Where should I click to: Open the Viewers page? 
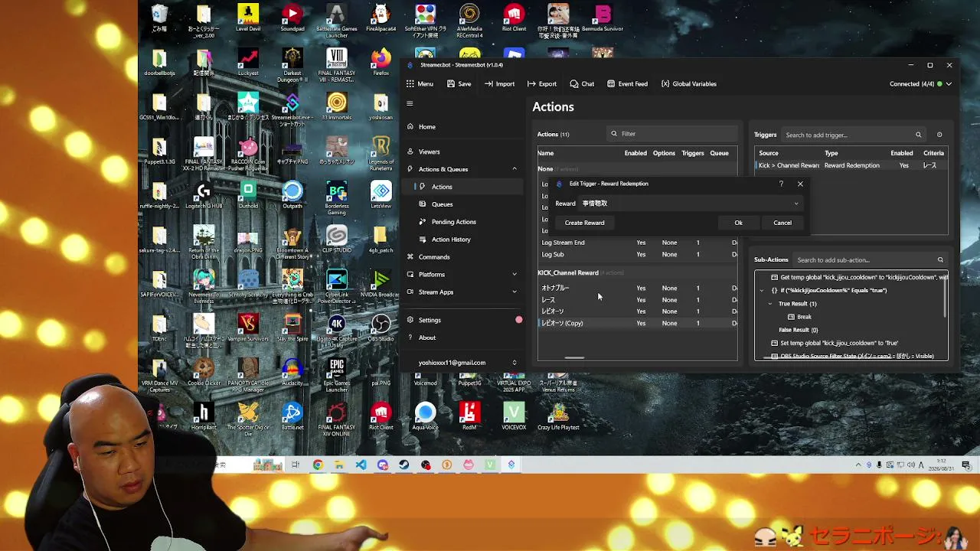[x=463, y=152]
